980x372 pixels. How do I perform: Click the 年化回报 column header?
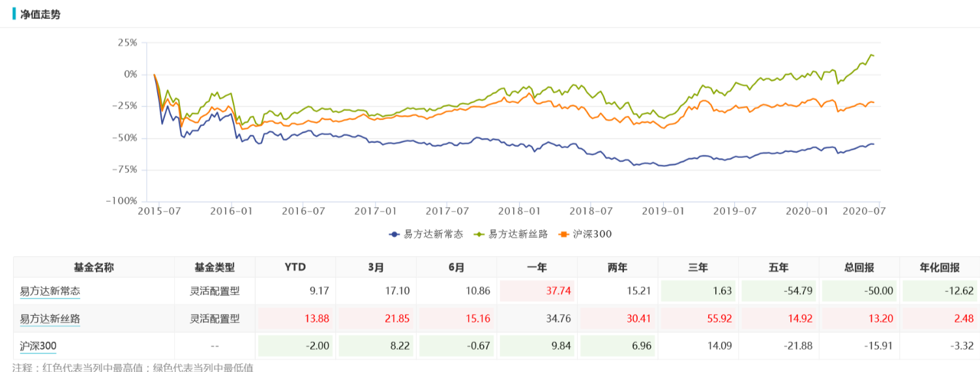click(x=940, y=268)
